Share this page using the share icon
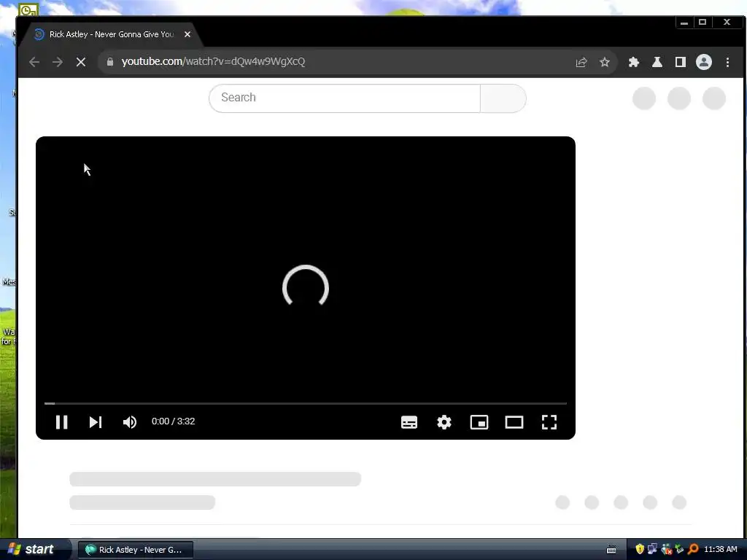Viewport: 747px width, 560px height. pos(581,62)
